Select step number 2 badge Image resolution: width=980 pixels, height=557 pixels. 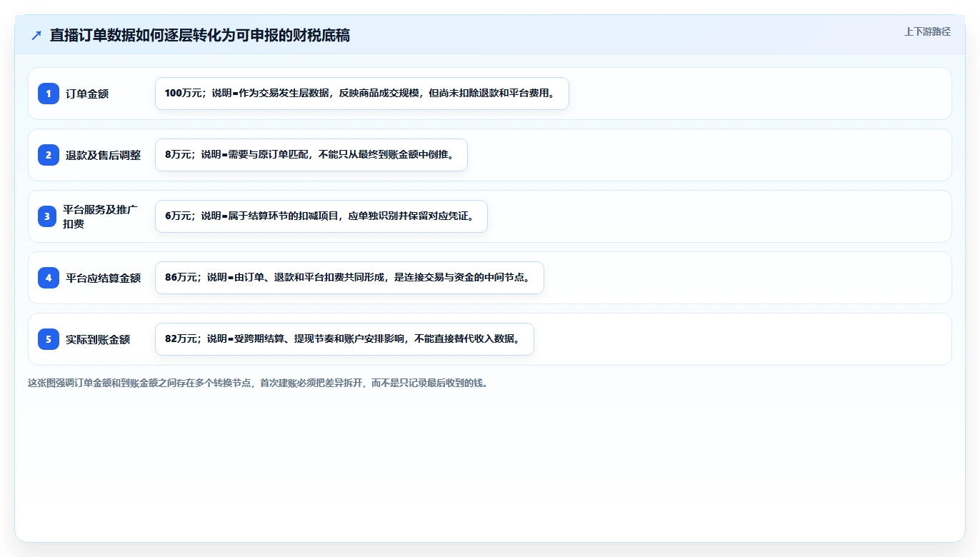(49, 155)
